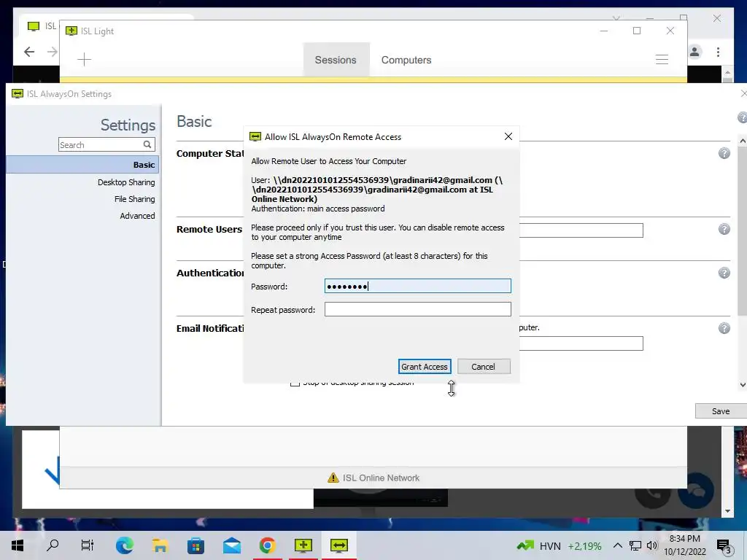Open Desktop Sharing settings
This screenshot has height=560, width=747.
(126, 182)
